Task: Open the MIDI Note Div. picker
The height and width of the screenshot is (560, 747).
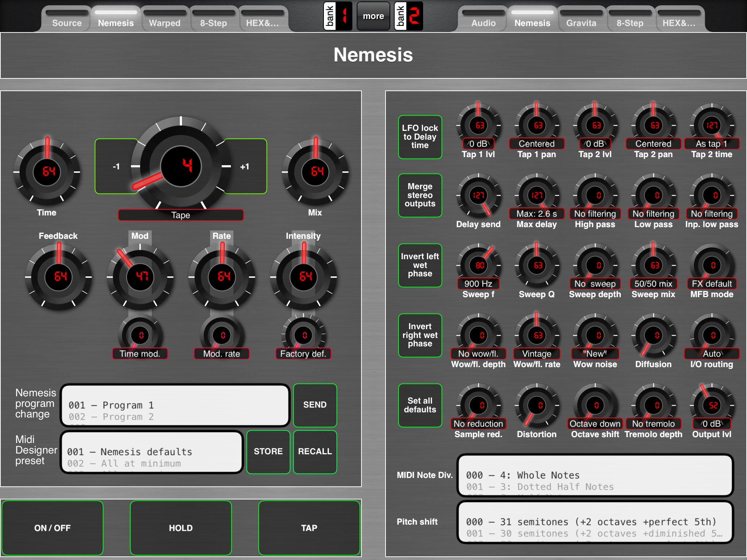Action: [x=595, y=475]
